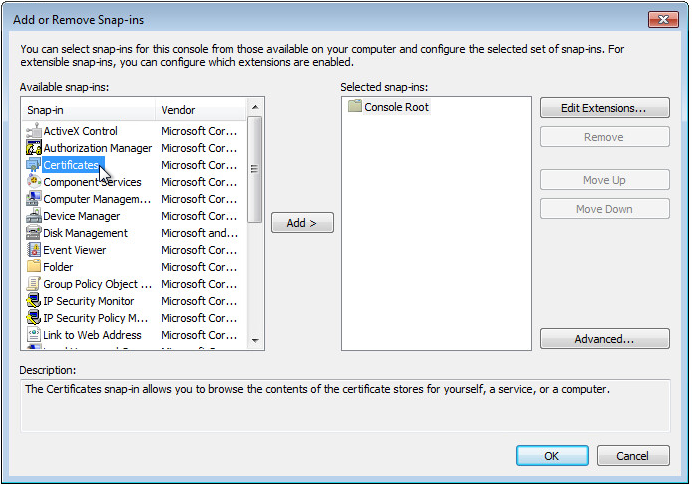Click the Snap-in column header
The width and height of the screenshot is (692, 485).
tap(88, 110)
